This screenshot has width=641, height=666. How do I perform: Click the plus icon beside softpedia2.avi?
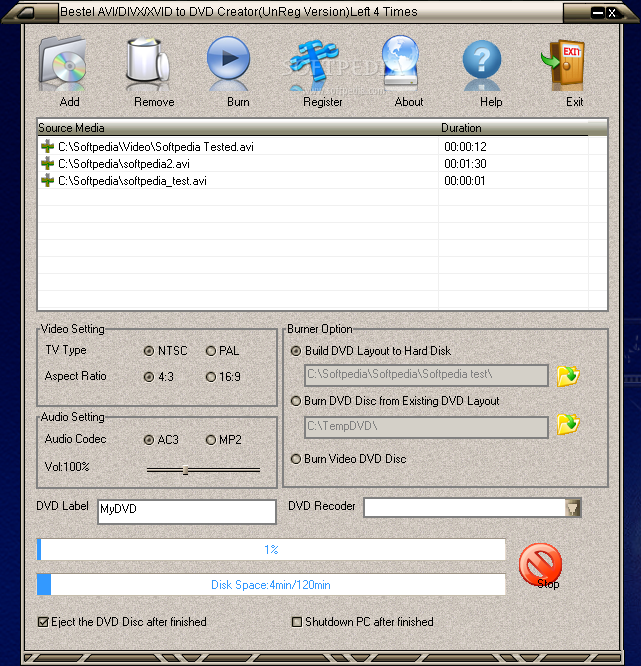[x=47, y=164]
